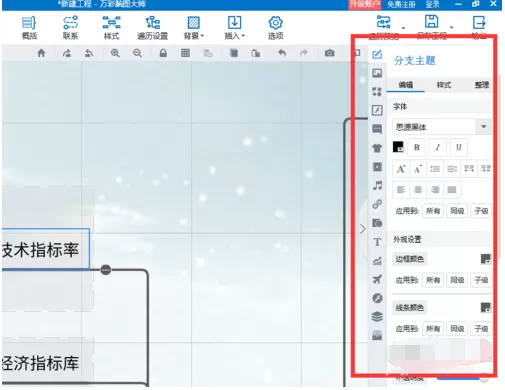Collapse branch with minus circle node
Image resolution: width=505 pixels, height=390 pixels.
106,270
